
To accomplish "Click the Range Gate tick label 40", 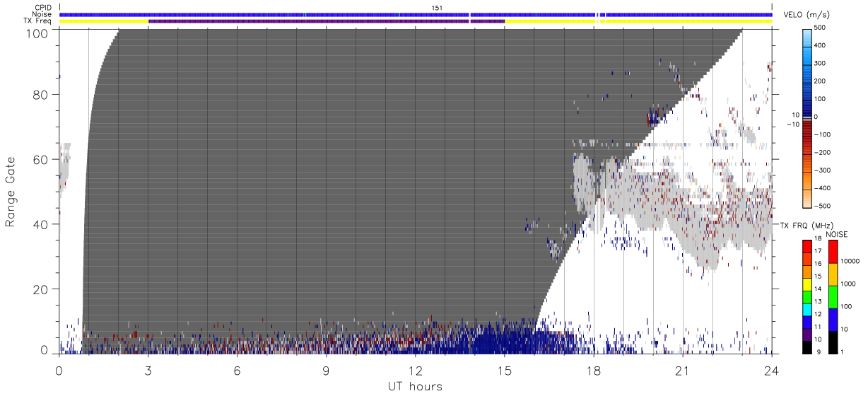I will [x=42, y=224].
